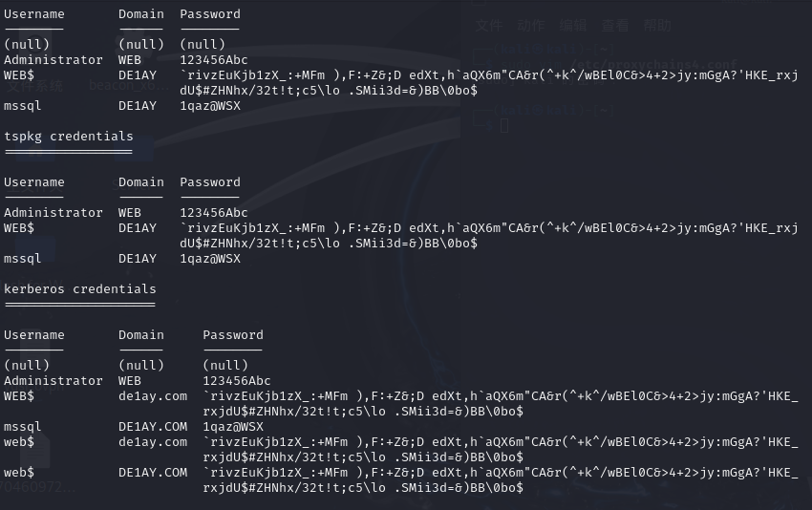Open the faint 帮助 menu
Image resolution: width=812 pixels, height=510 pixels.
(x=656, y=26)
